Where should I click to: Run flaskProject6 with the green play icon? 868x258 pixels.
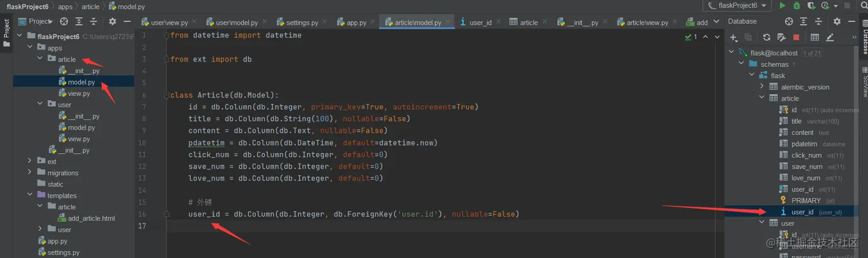point(782,6)
